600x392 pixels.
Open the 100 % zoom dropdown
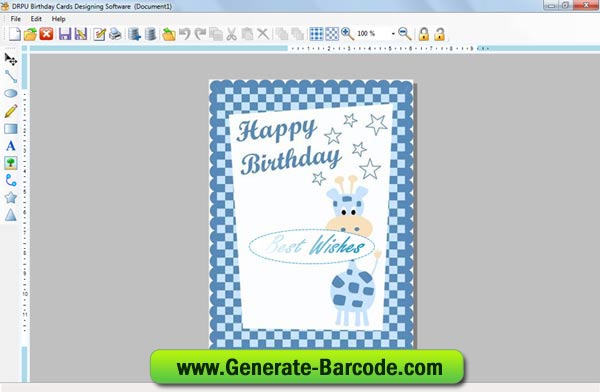[393, 34]
